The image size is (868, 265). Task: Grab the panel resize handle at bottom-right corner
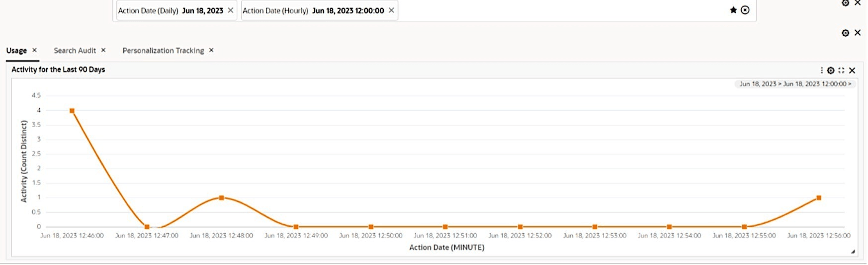(853, 252)
